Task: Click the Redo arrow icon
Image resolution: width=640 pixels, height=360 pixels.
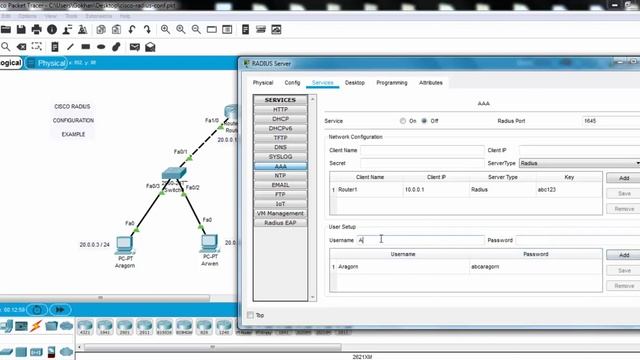Action: point(147,29)
